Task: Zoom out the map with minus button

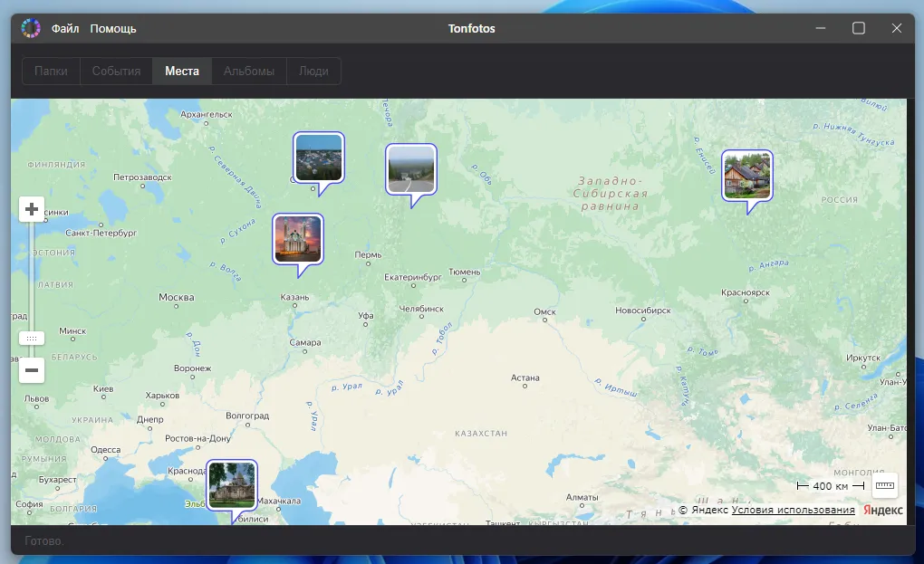Action: [32, 369]
